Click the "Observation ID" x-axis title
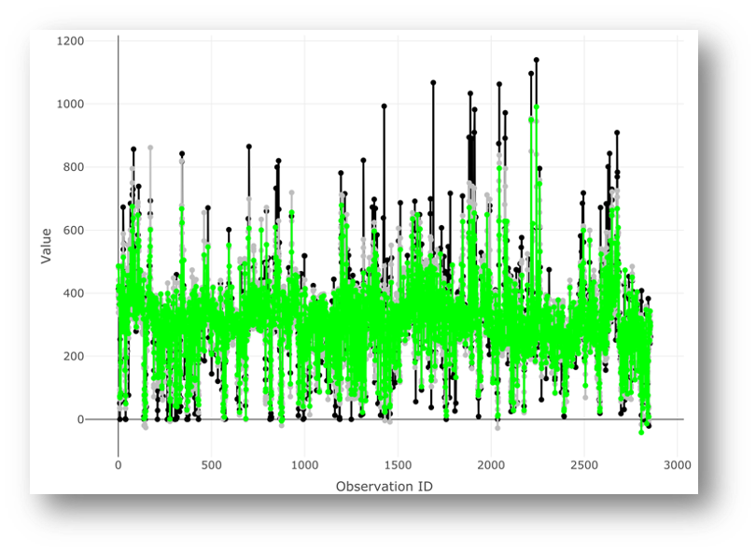Screen dimensions: 756x553 point(384,486)
